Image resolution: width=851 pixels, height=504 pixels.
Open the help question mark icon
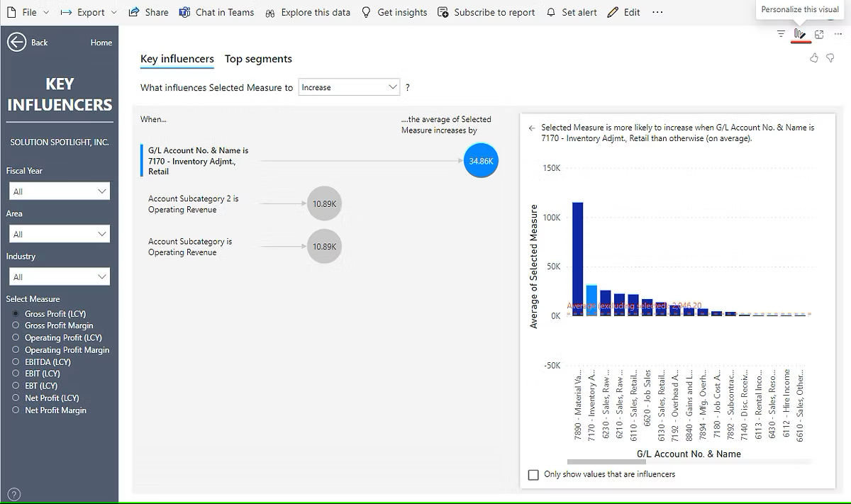point(13,494)
